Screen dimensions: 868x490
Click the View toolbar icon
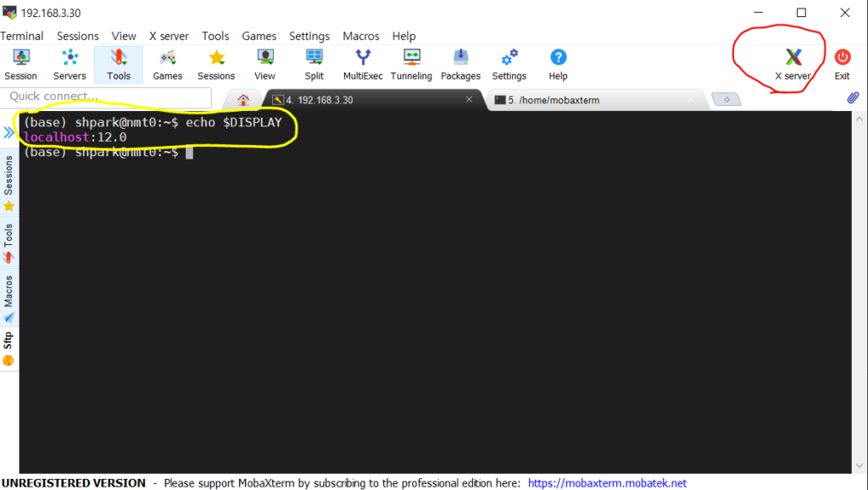(x=264, y=64)
